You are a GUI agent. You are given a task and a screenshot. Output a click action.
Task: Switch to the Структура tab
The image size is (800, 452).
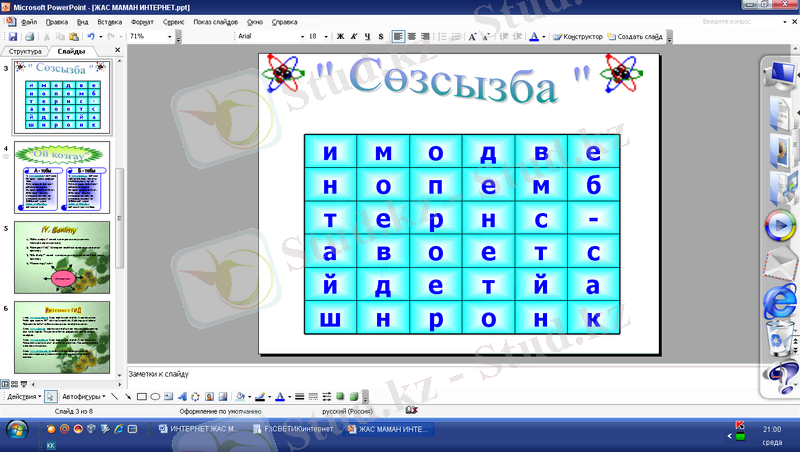[25, 50]
